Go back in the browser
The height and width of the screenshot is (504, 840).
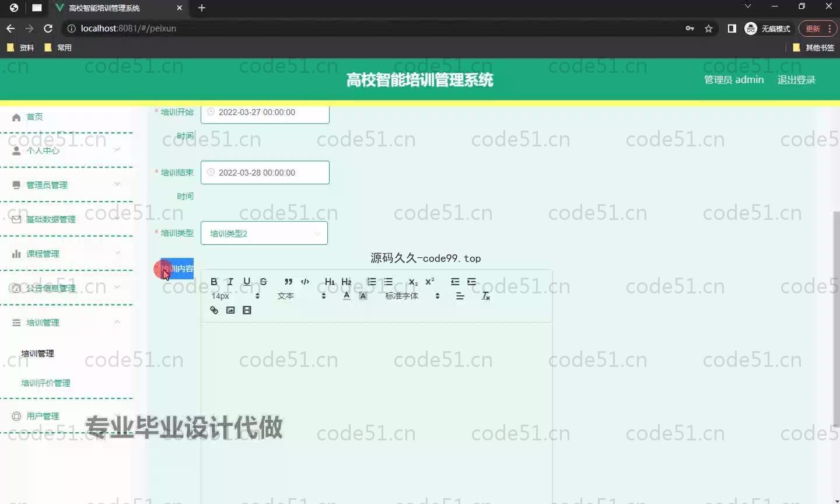(10, 28)
